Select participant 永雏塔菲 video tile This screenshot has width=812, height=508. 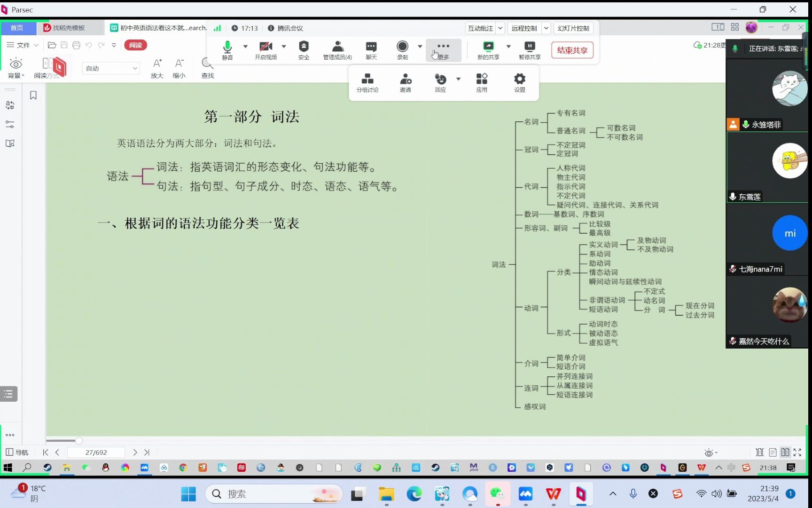click(767, 95)
